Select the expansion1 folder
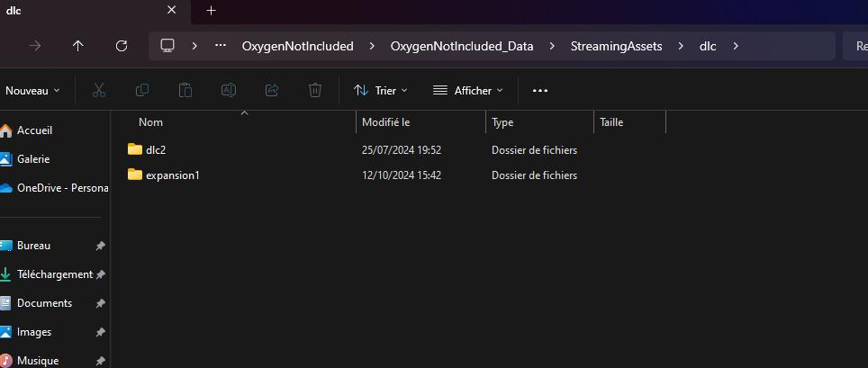Viewport: 868px width, 368px height. click(x=172, y=175)
